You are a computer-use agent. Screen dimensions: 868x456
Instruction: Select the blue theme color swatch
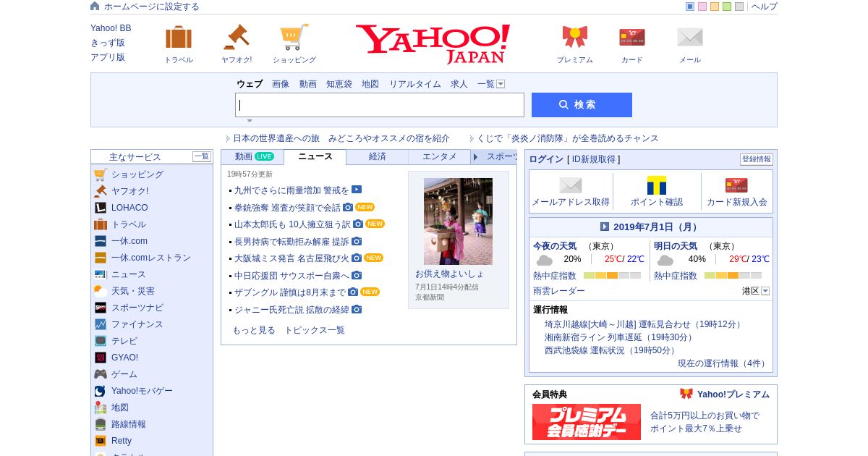[x=690, y=7]
